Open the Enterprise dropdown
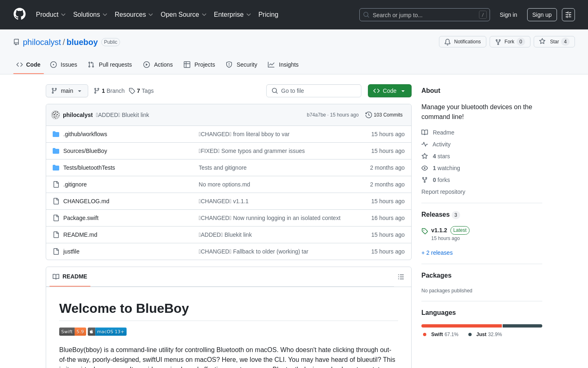Screen dimensions: 588x368 click(232, 15)
